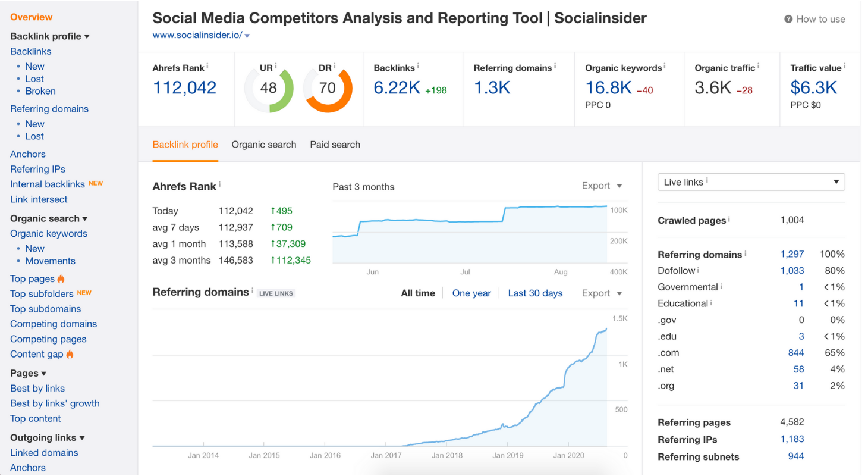Image resolution: width=868 pixels, height=476 pixels.
Task: Select the One year range
Action: point(471,293)
